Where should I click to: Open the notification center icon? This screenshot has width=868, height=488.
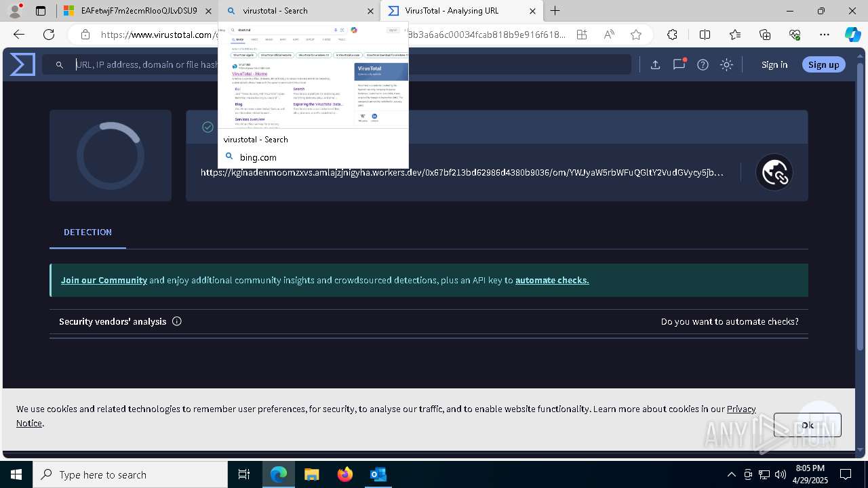click(846, 474)
